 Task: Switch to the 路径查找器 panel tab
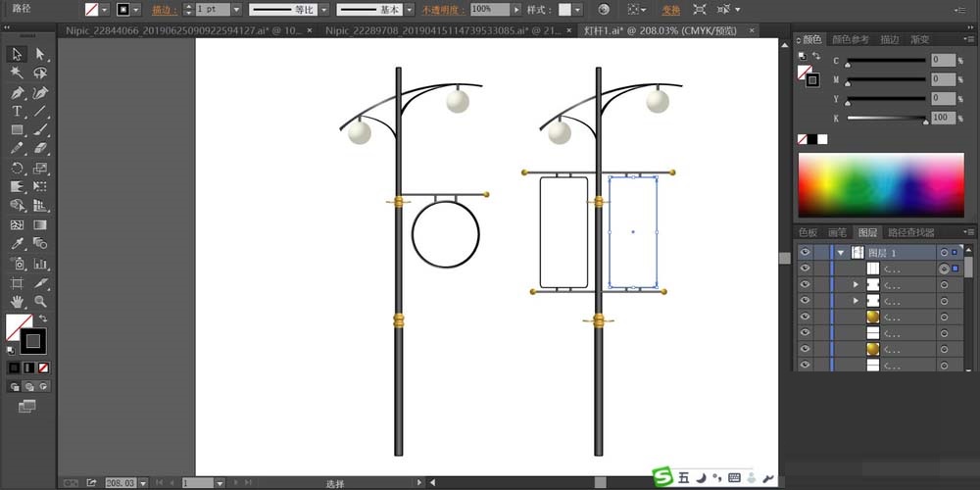(910, 232)
